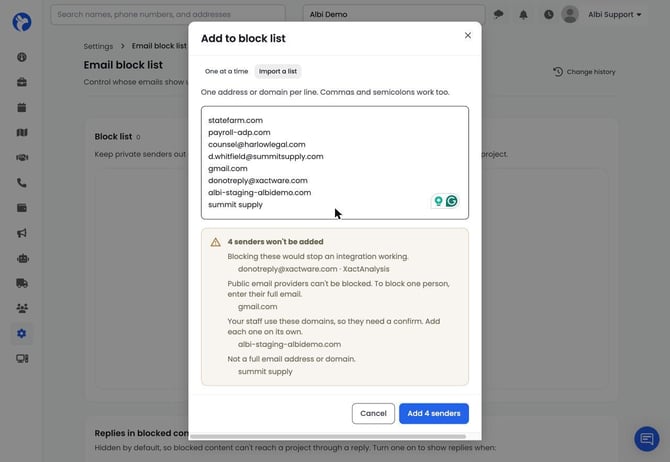Open the robot automation icon in sidebar

(x=23, y=259)
